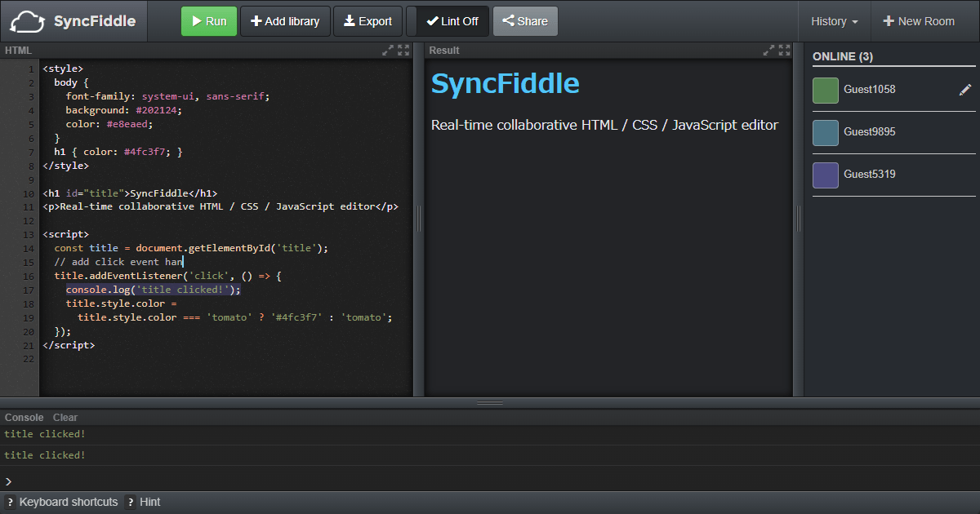Make Result panel fullscreen
The height and width of the screenshot is (514, 980).
point(784,50)
